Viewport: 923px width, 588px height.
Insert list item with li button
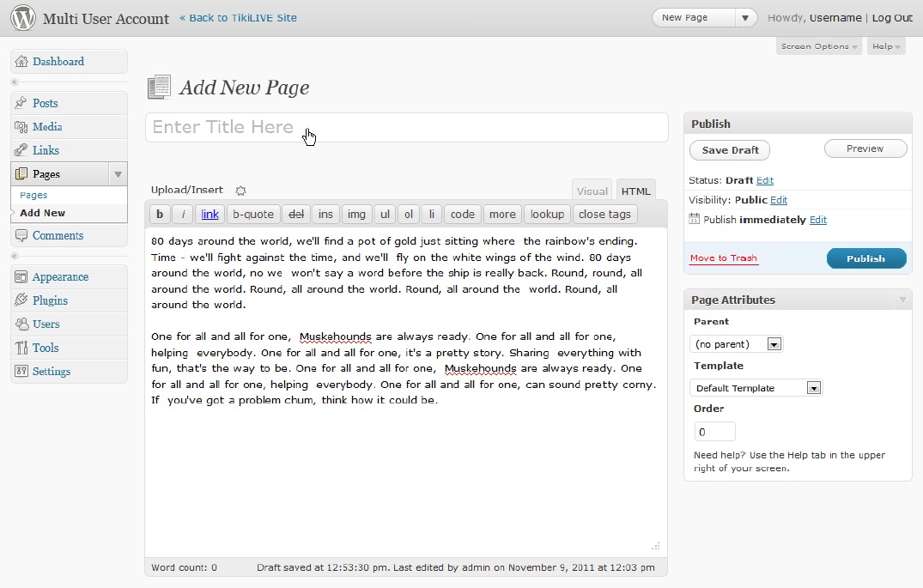(432, 215)
